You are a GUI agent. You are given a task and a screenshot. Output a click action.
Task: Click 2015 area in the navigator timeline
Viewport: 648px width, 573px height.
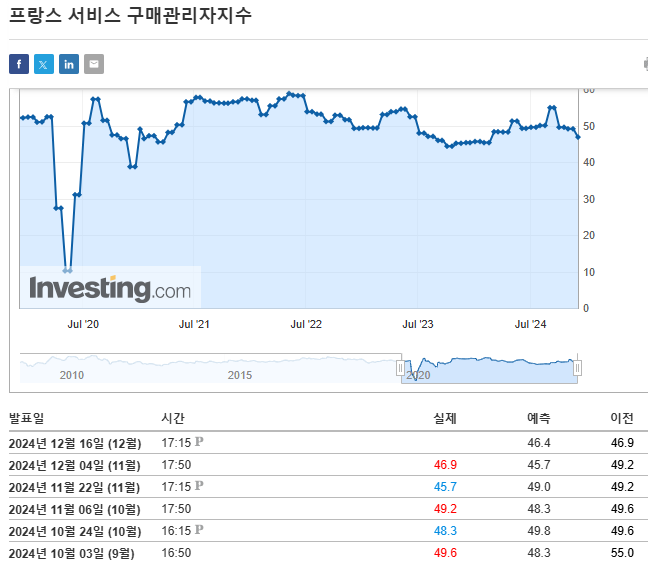click(240, 374)
